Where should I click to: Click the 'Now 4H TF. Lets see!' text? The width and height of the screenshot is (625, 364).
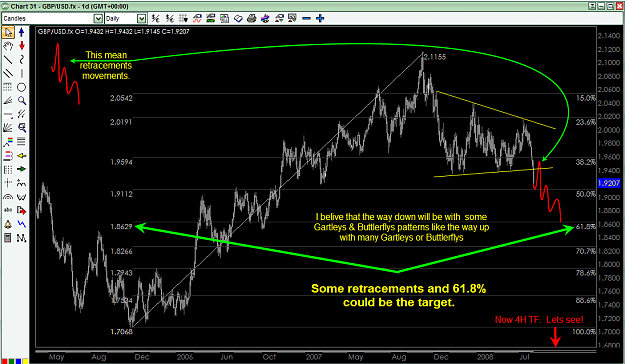pos(539,320)
